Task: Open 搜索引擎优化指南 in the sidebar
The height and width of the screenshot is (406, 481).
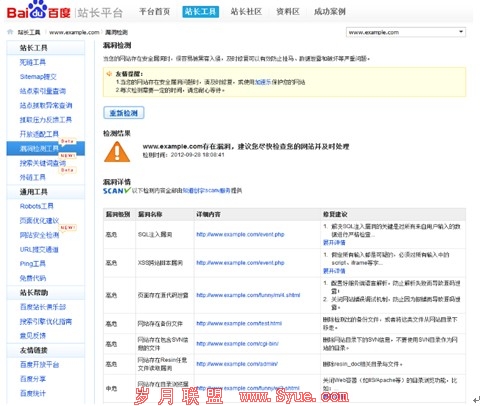Action: (46, 321)
